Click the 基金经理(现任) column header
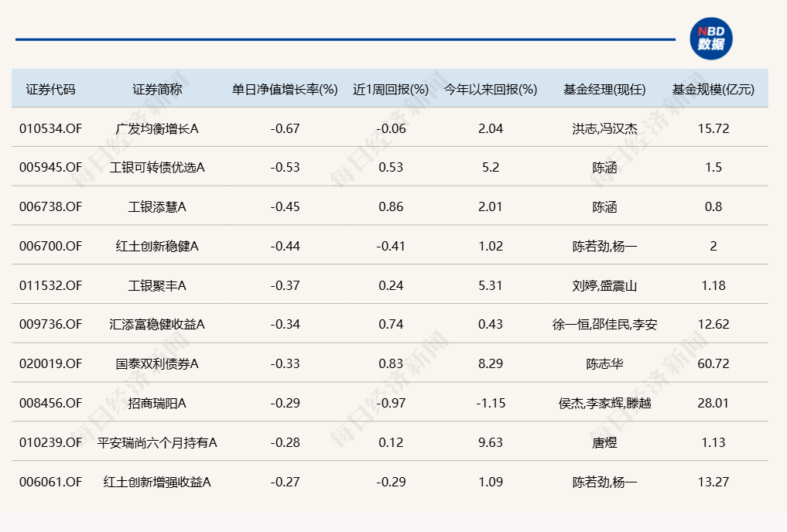 point(604,89)
